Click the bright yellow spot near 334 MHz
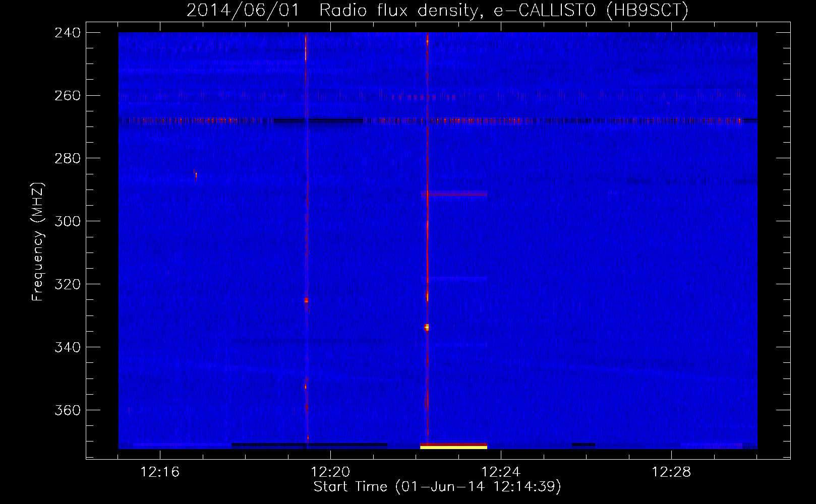This screenshot has width=816, height=504. [427, 328]
